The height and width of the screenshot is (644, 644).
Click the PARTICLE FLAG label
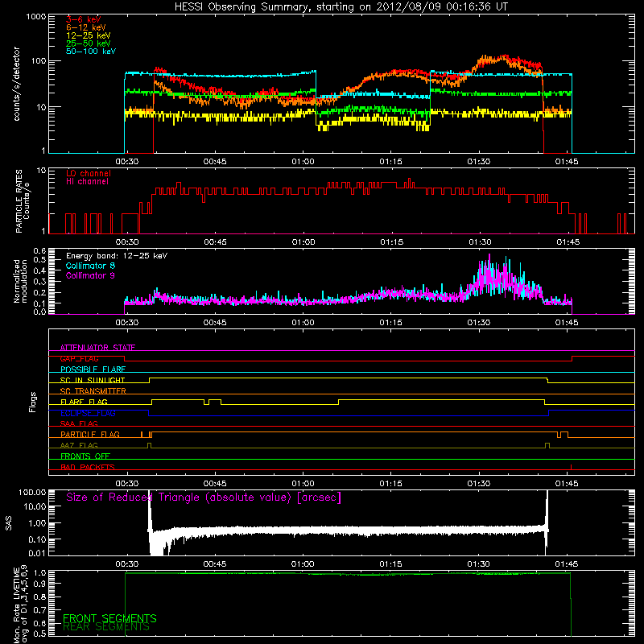click(x=90, y=435)
